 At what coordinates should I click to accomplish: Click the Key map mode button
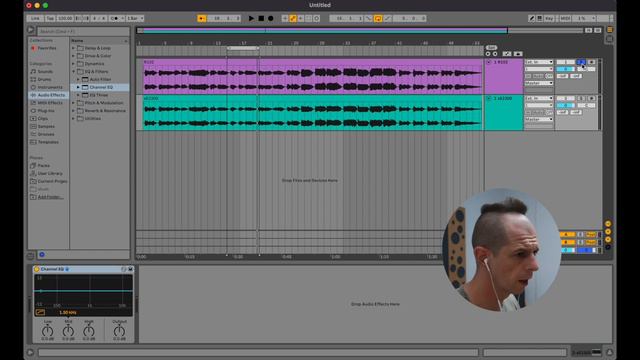tap(549, 18)
